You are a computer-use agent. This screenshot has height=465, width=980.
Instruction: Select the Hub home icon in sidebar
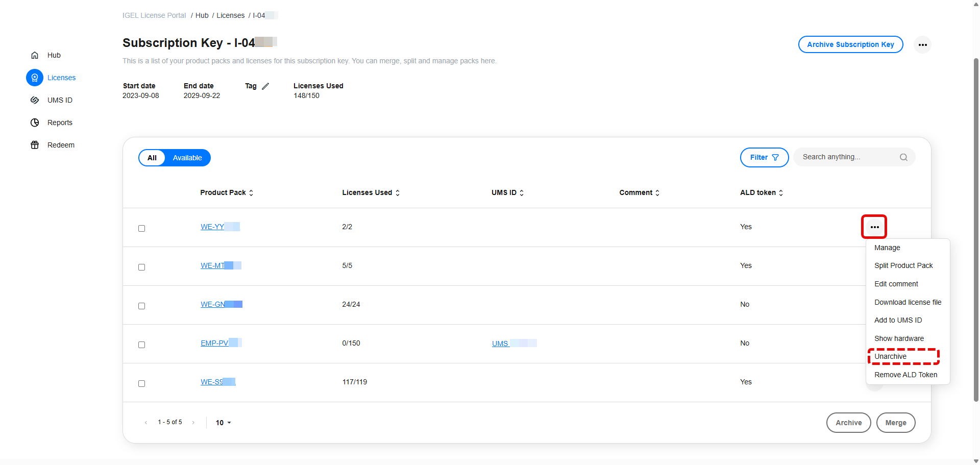coord(34,55)
